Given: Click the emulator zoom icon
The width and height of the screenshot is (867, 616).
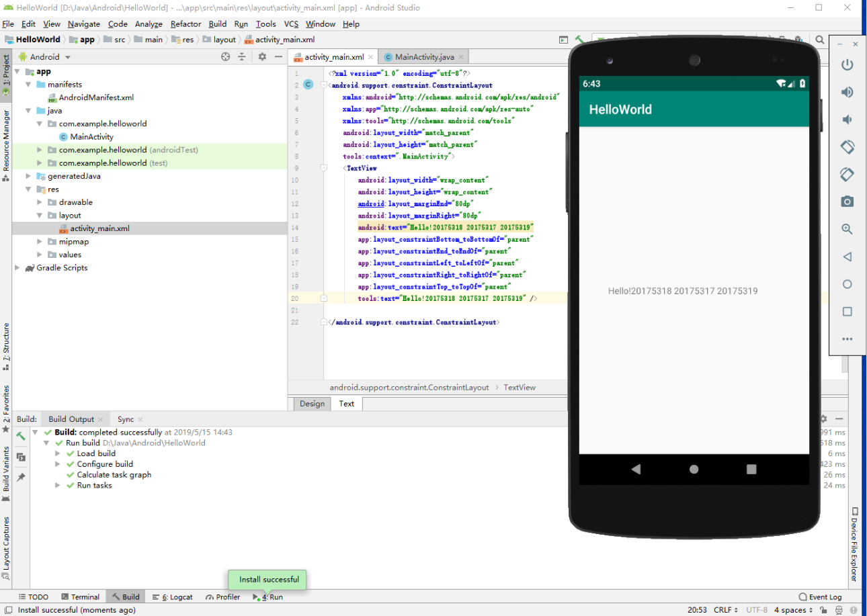Looking at the screenshot, I should point(848,229).
